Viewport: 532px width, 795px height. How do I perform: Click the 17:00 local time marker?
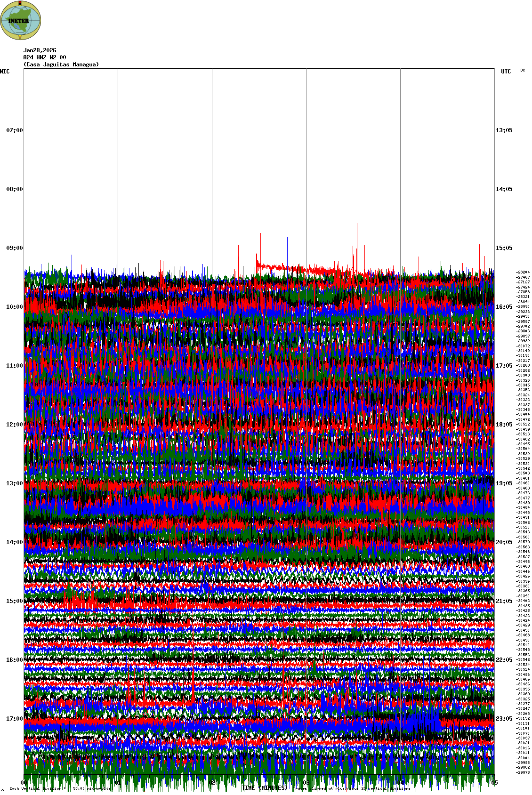click(x=14, y=719)
